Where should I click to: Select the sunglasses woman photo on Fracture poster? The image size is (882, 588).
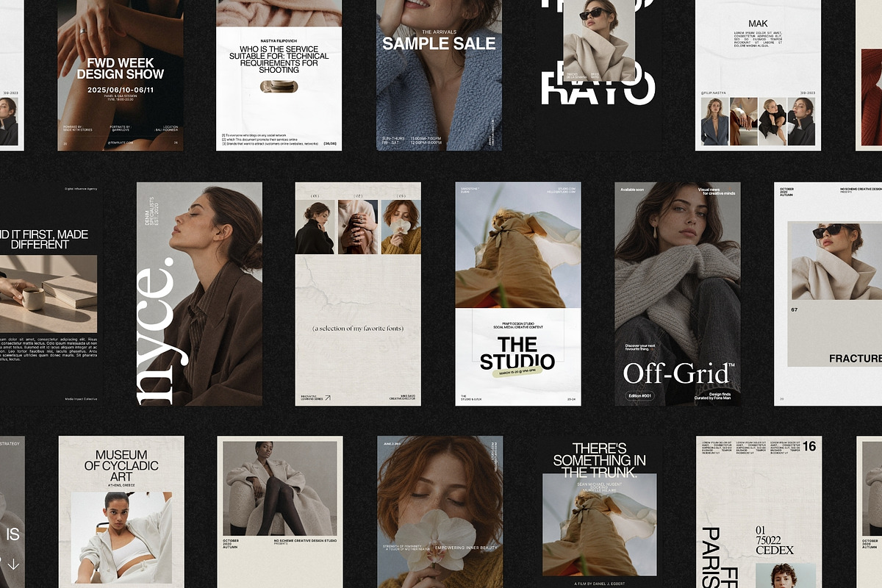tap(835, 262)
